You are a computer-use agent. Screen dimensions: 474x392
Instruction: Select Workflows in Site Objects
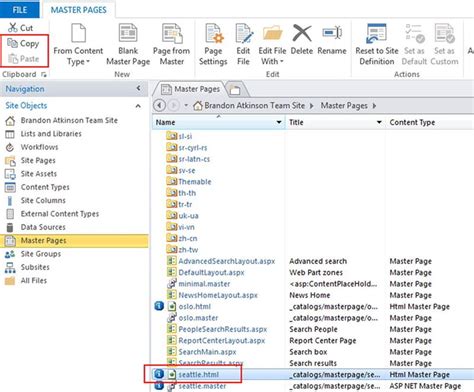39,147
